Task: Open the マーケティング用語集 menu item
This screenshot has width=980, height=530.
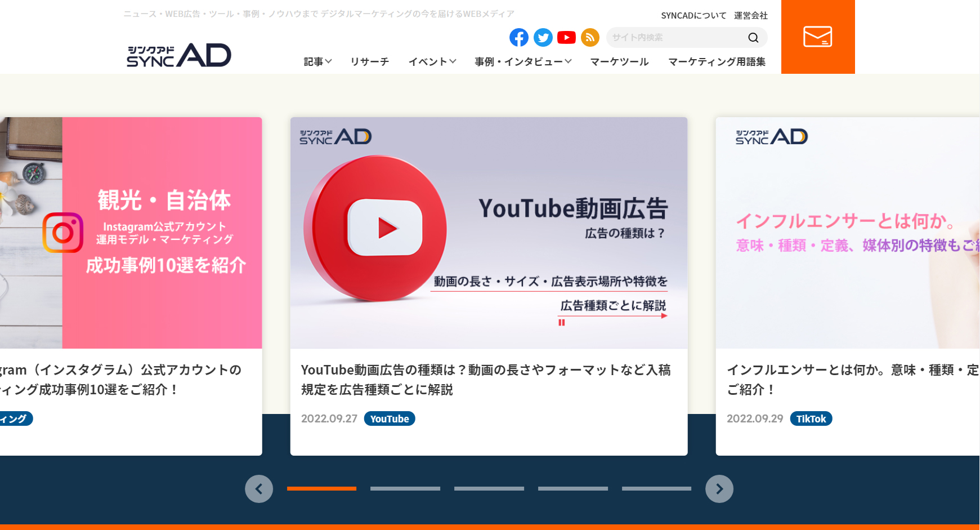Action: click(x=716, y=62)
